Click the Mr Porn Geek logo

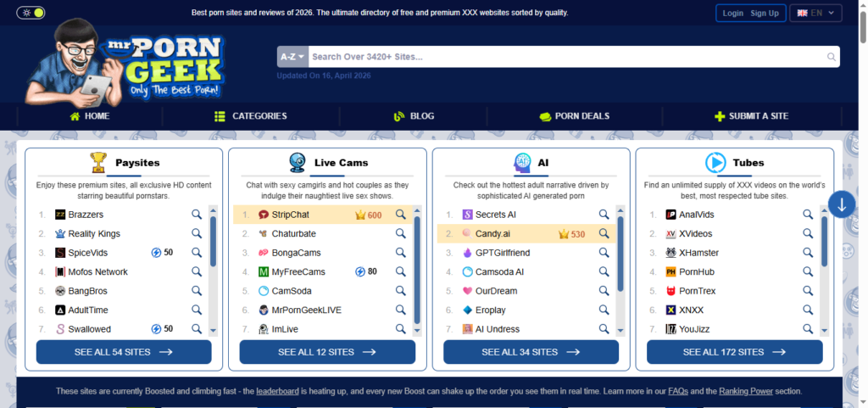pyautogui.click(x=125, y=63)
